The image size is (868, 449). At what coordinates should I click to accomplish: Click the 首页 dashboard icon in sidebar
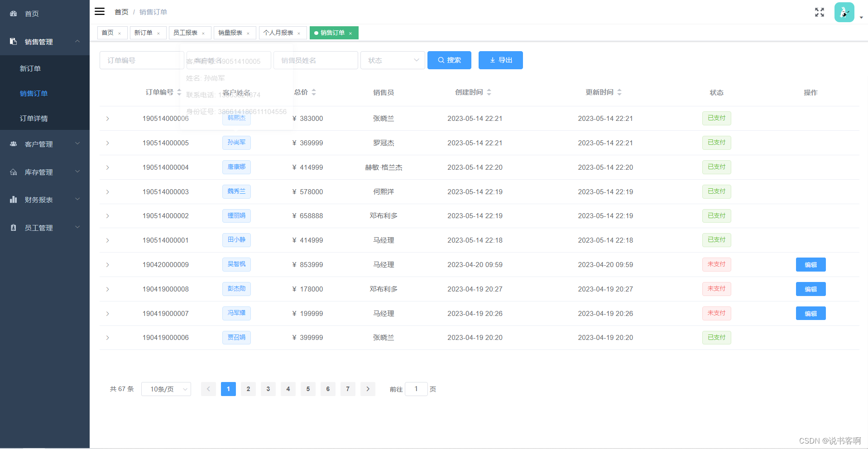(x=14, y=14)
